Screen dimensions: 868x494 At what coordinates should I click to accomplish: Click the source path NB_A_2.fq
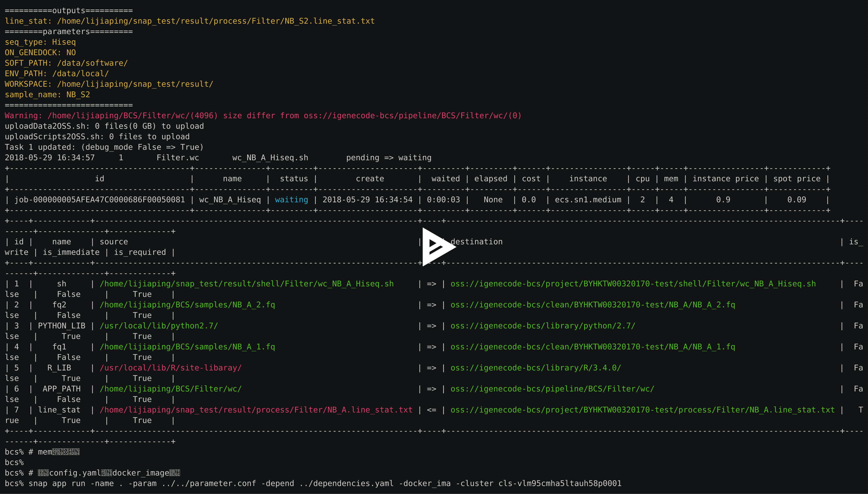point(187,305)
